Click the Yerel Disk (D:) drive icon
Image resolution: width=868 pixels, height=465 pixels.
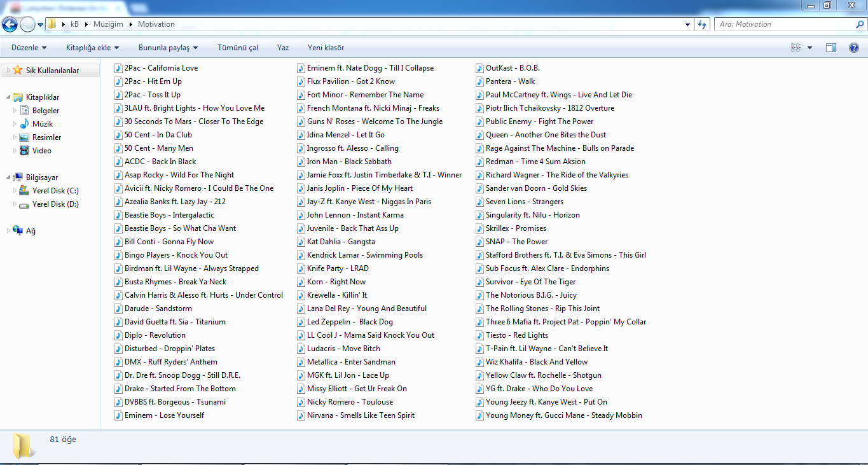pyautogui.click(x=24, y=204)
